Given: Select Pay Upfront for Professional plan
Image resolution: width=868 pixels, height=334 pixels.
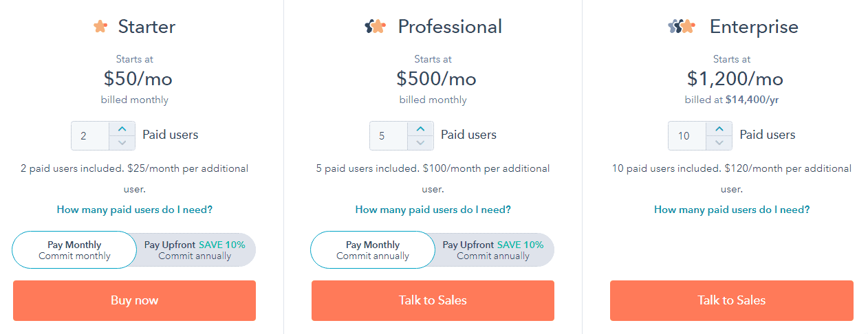Looking at the screenshot, I should (495, 249).
